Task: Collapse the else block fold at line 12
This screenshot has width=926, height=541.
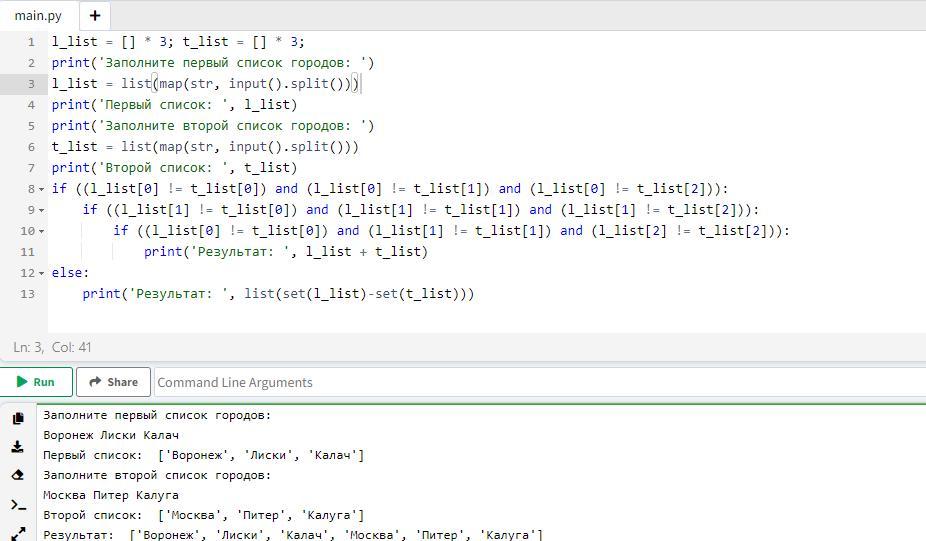Action: tap(41, 273)
